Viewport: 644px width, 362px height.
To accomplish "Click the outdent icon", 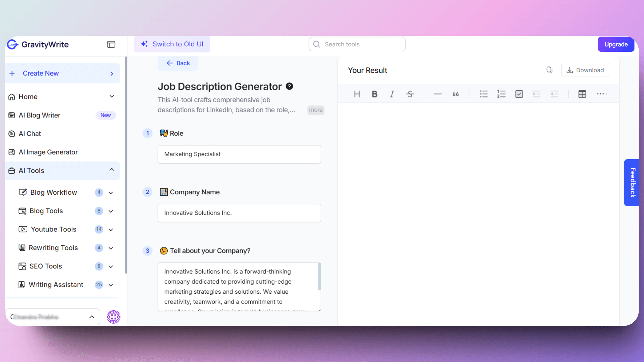I will (554, 94).
